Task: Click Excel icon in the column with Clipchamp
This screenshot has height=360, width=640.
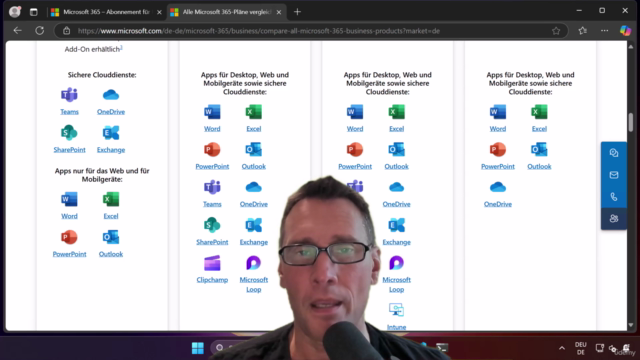Action: click(253, 112)
